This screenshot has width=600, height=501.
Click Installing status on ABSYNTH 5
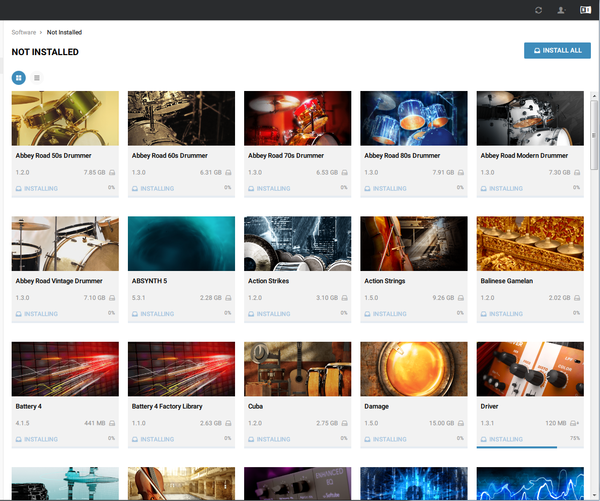[x=153, y=314]
